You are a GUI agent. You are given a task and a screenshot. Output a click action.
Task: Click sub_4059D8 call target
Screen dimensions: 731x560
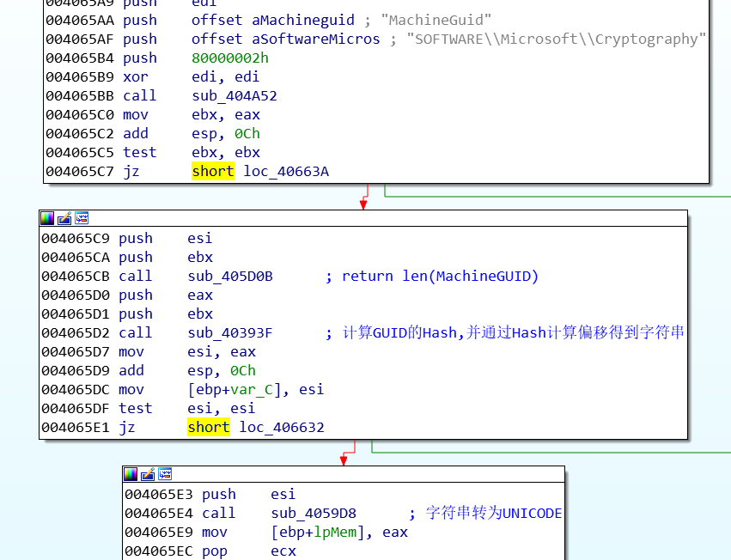(314, 514)
